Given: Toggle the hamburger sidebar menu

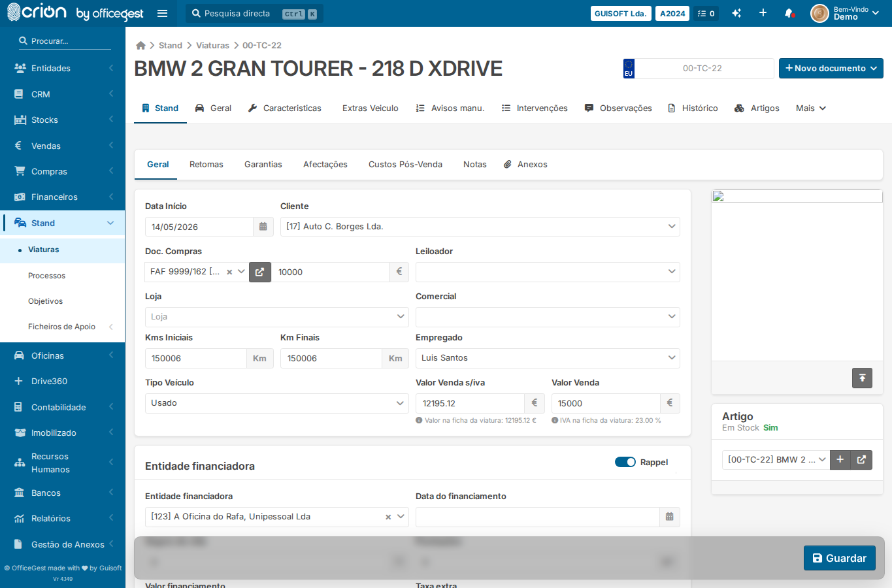Looking at the screenshot, I should tap(163, 13).
